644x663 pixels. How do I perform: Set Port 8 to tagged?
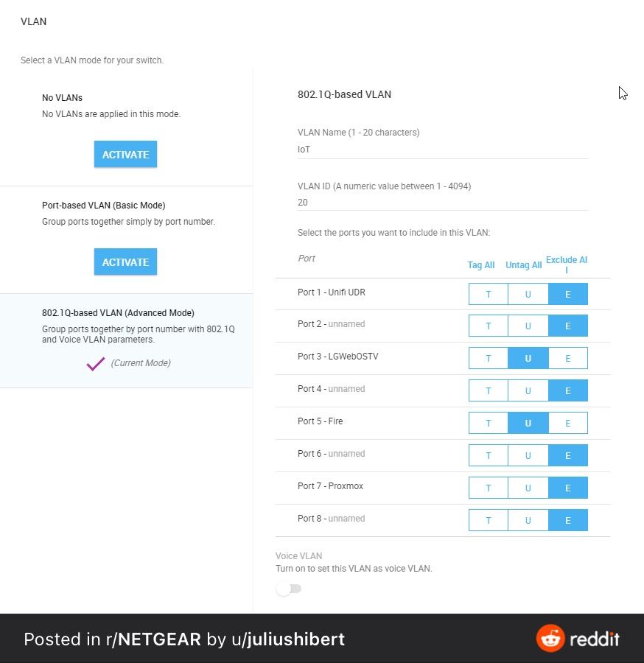click(x=488, y=520)
